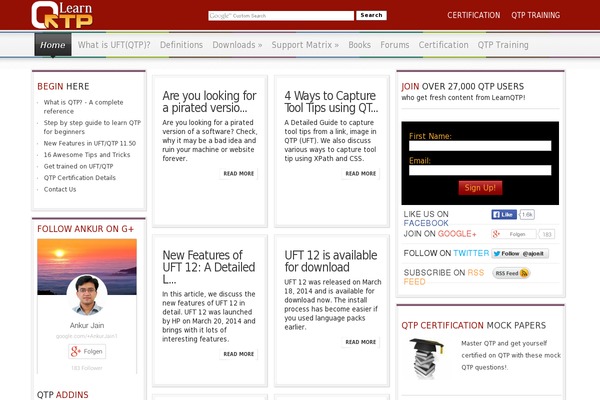Open 'QTP Certification Details' link
This screenshot has height=400, width=600.
[80, 178]
